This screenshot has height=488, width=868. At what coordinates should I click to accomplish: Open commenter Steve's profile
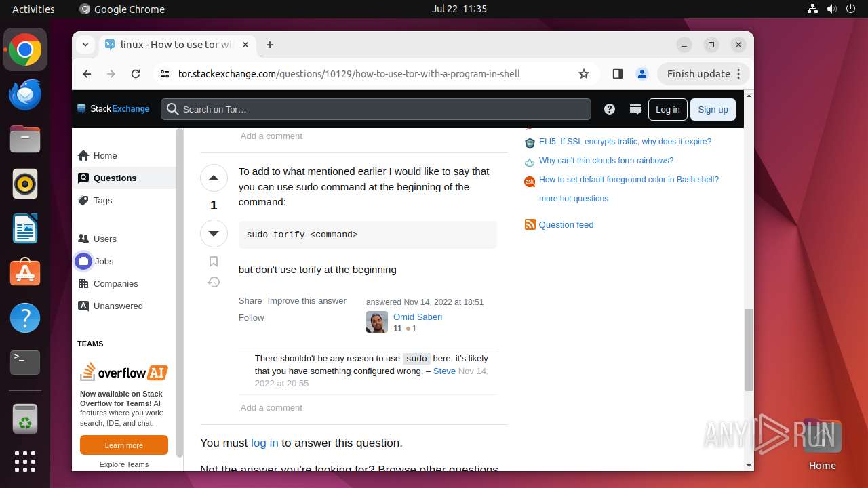pyautogui.click(x=444, y=371)
